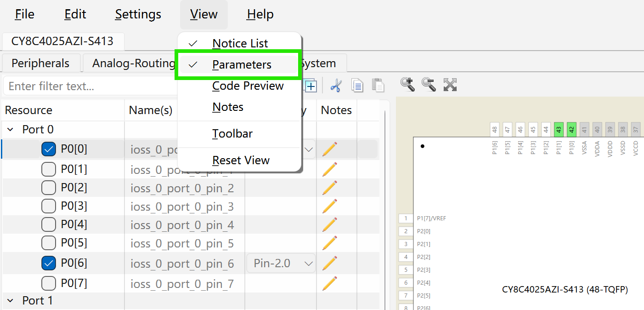Open the File menu

[x=24, y=14]
